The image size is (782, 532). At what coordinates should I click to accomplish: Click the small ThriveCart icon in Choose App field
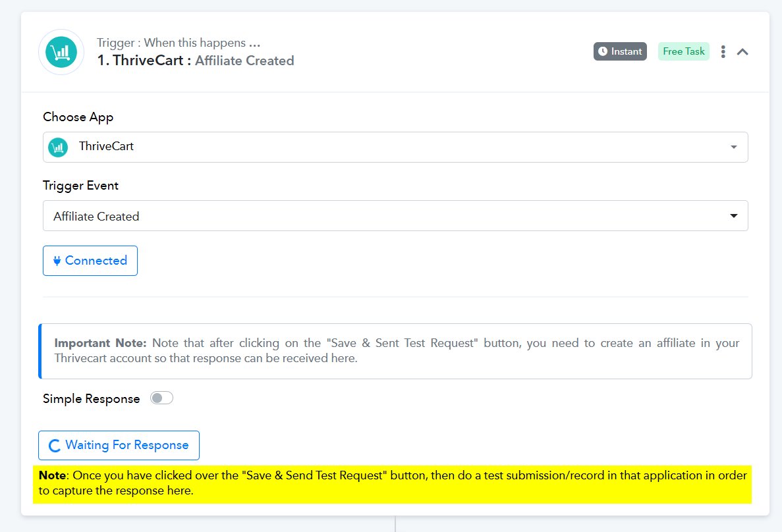tap(58, 147)
